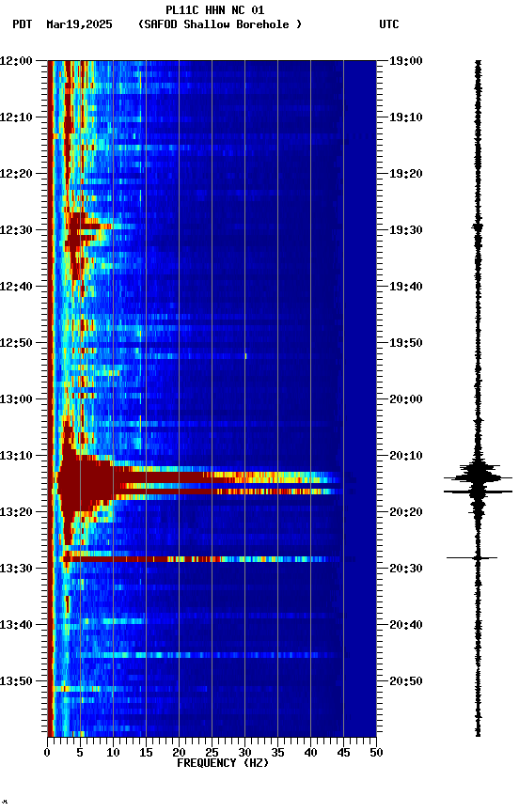Click the 20 Hz frequency axis label

179,754
